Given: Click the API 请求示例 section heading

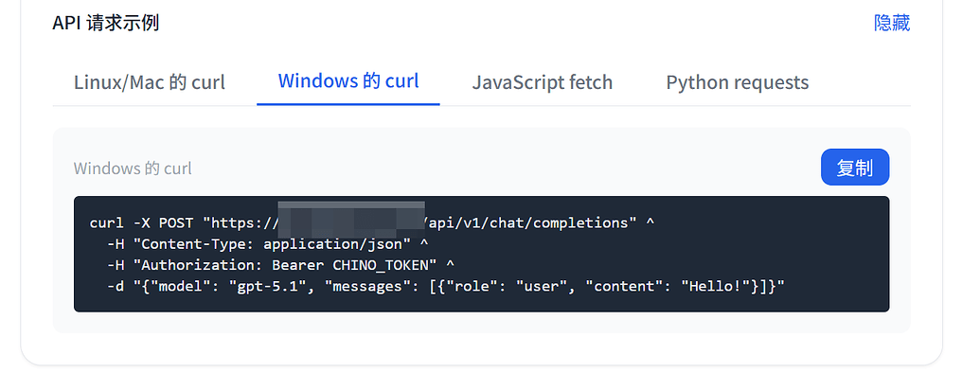Looking at the screenshot, I should (x=106, y=23).
